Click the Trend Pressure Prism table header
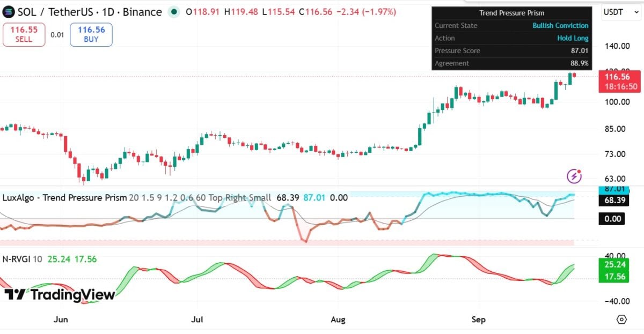Screen dimensions: 644x334 (x=511, y=13)
